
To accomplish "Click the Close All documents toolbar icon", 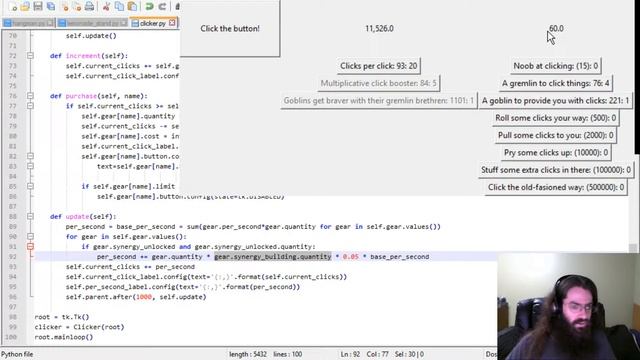I will pyautogui.click(x=77, y=6).
